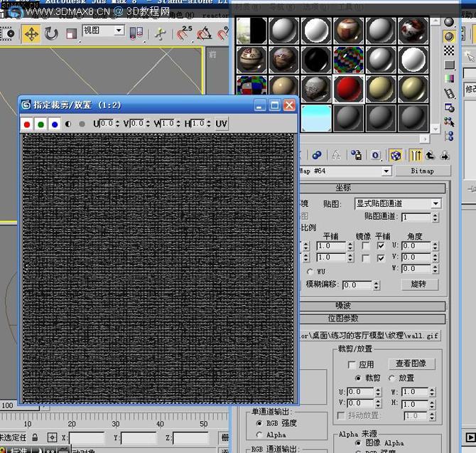The image size is (476, 453).
Task: Click the manipulate mode icon in toolbar
Action: tap(161, 33)
